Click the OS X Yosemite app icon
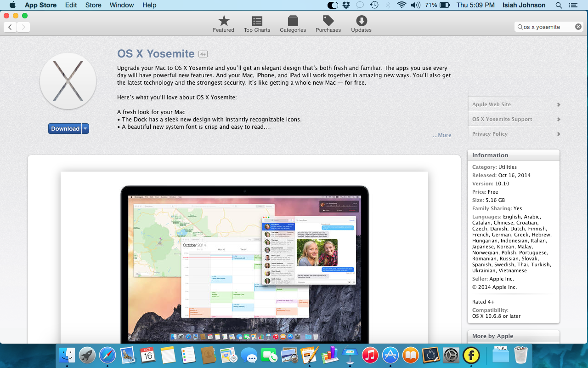 pyautogui.click(x=68, y=81)
